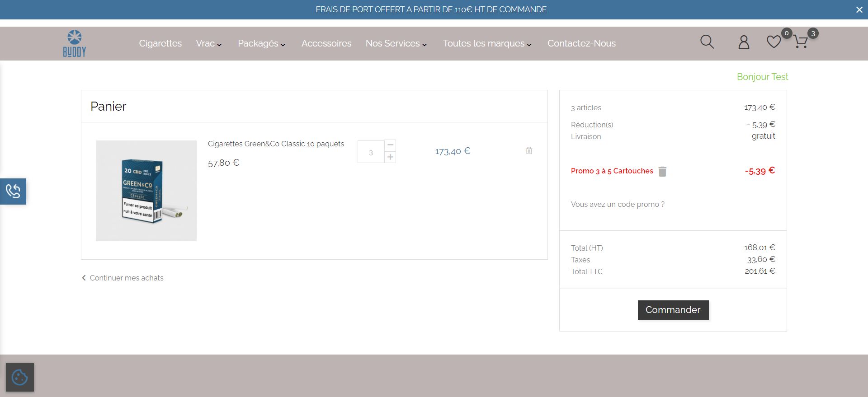Screen dimensions: 868x397
Task: Click the Taxes amount 33,60 €
Action: pos(761,259)
